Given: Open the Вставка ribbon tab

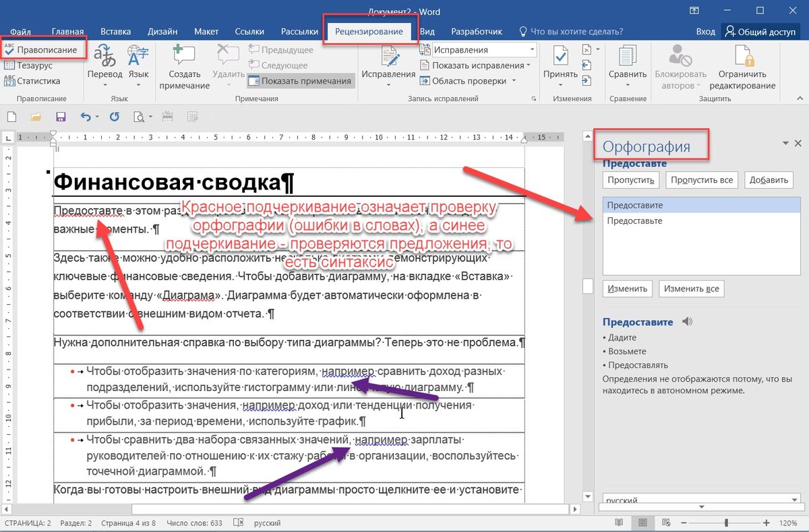Looking at the screenshot, I should tap(115, 32).
